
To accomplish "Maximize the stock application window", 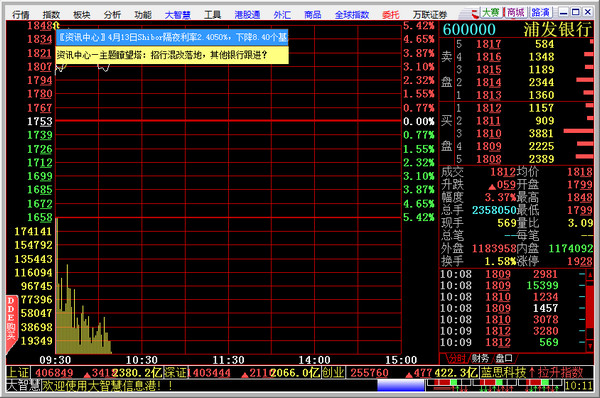I will point(575,12).
